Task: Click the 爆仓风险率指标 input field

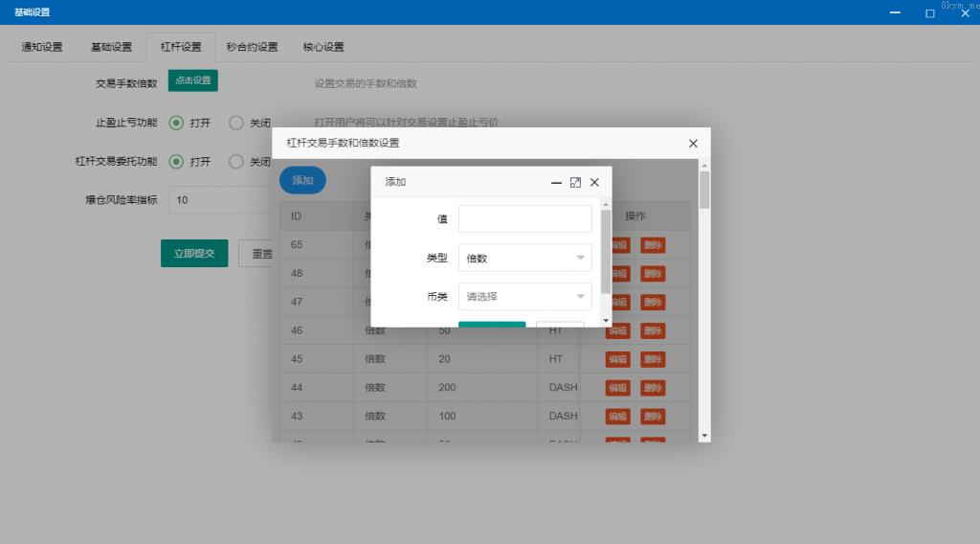Action: (218, 200)
